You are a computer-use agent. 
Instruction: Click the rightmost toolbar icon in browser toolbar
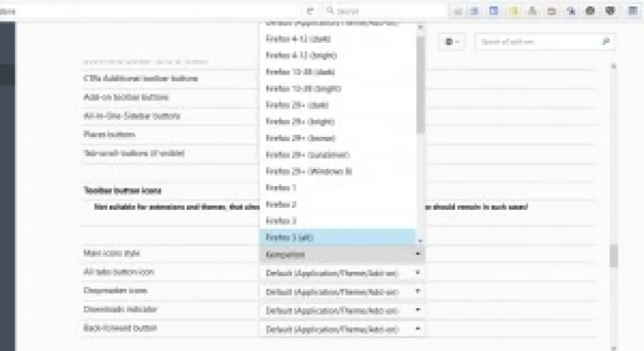(x=633, y=11)
